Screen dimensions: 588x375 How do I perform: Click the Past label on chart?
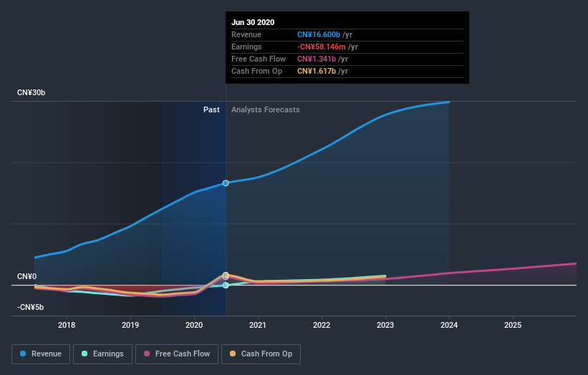click(x=211, y=109)
